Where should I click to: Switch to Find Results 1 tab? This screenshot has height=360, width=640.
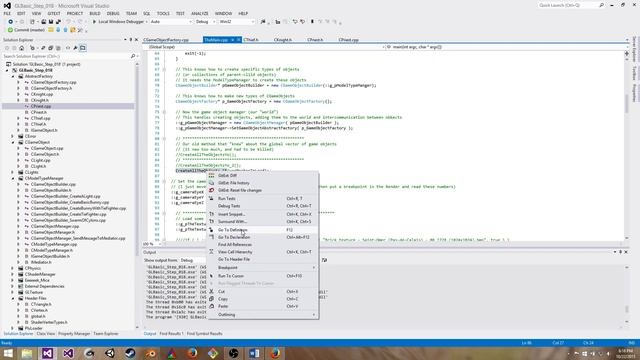click(x=171, y=334)
